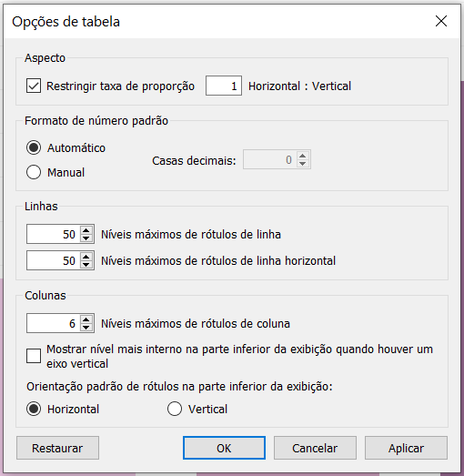Viewport: 464px width, 476px height.
Task: Enable Mostrar nível mais interno checkbox
Action: 34,356
